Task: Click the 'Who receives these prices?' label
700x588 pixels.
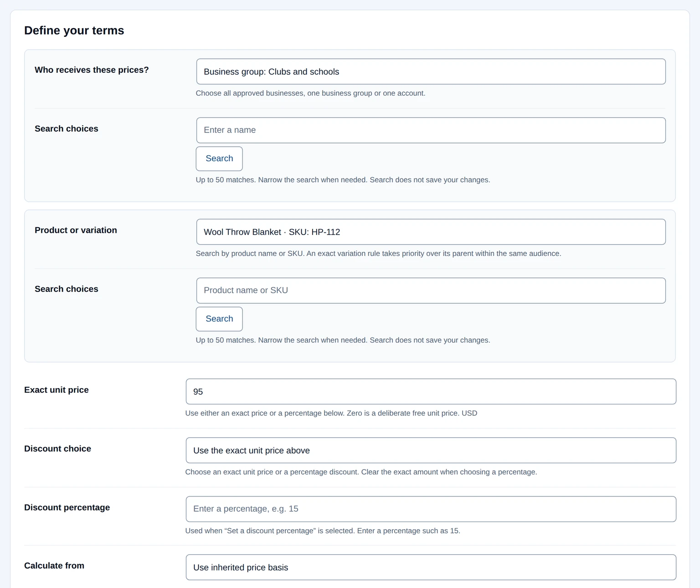Action: click(92, 70)
